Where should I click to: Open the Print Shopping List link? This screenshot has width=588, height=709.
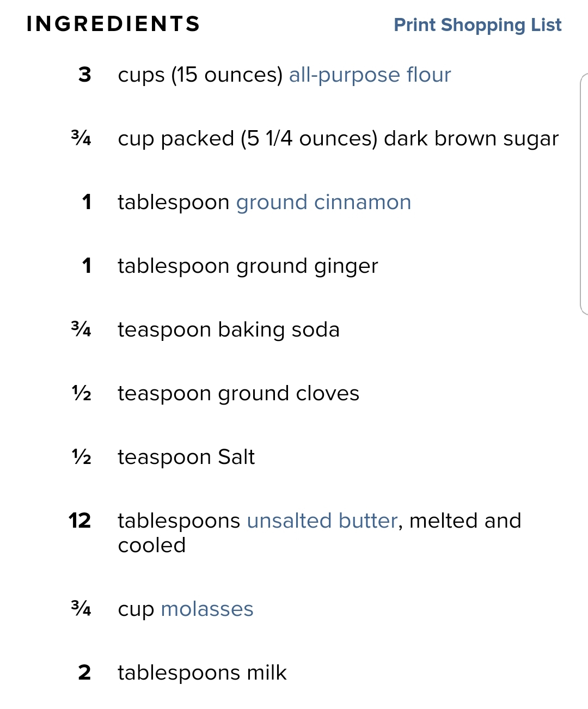(x=477, y=25)
